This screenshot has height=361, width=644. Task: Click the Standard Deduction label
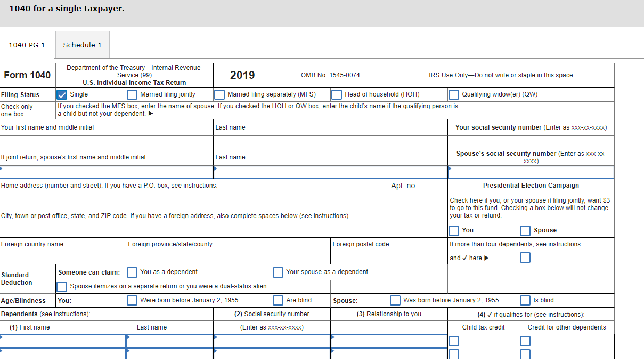(17, 279)
